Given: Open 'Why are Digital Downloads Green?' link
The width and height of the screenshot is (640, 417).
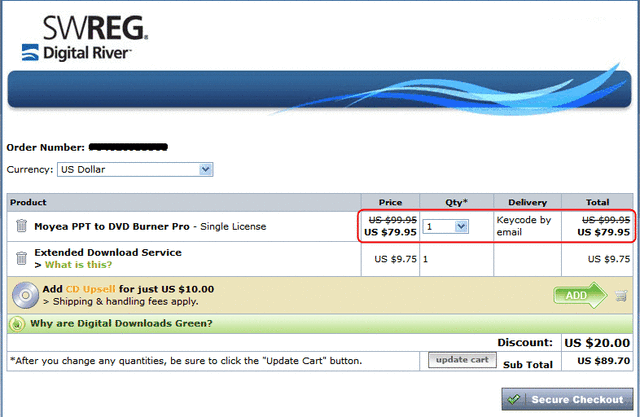Looking at the screenshot, I should click(x=121, y=324).
